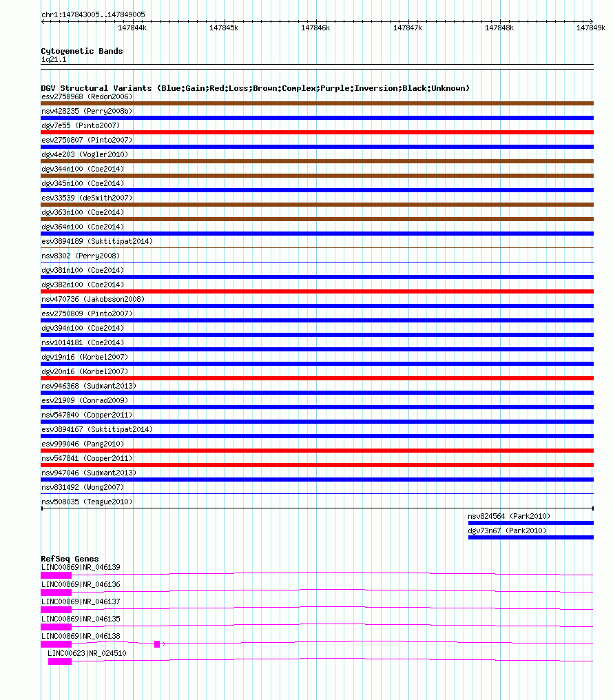The height and width of the screenshot is (700, 613).
Task: Click esv3894167 (Suktitipat2014) label
Action: click(x=97, y=429)
